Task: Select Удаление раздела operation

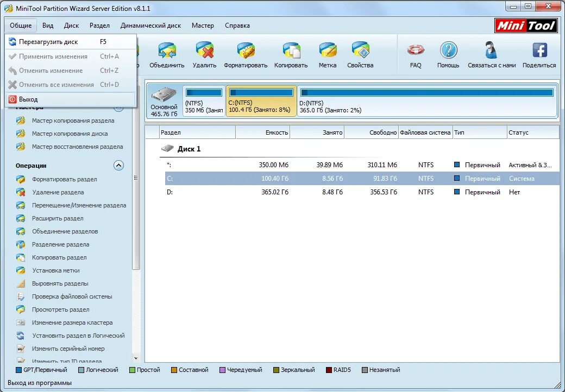Action: tap(58, 192)
